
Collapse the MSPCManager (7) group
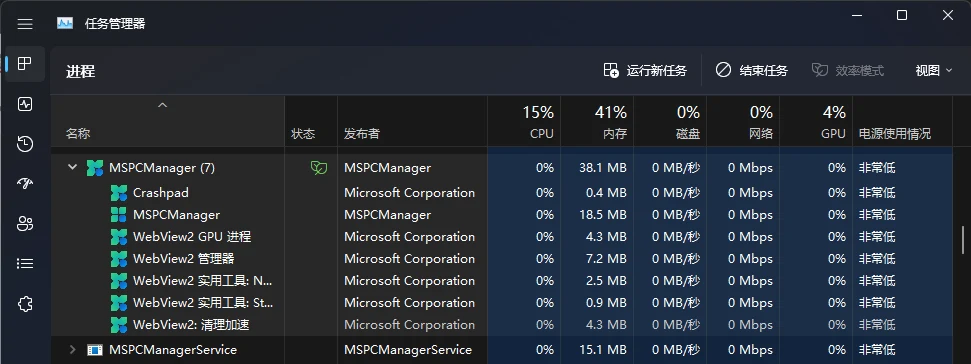pyautogui.click(x=72, y=167)
